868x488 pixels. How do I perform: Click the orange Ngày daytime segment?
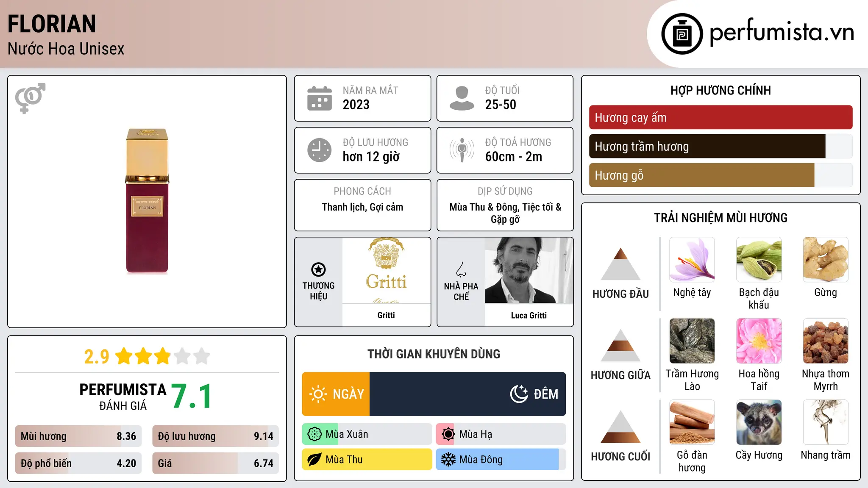336,394
